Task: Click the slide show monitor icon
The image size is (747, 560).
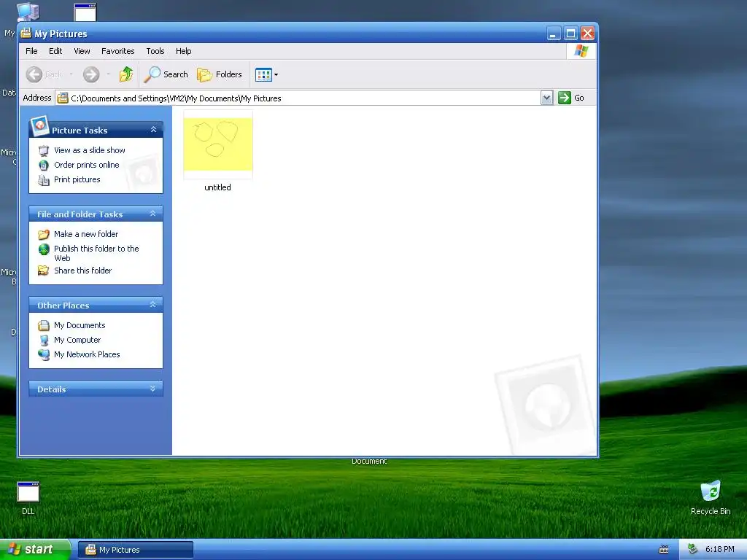Action: pos(44,151)
